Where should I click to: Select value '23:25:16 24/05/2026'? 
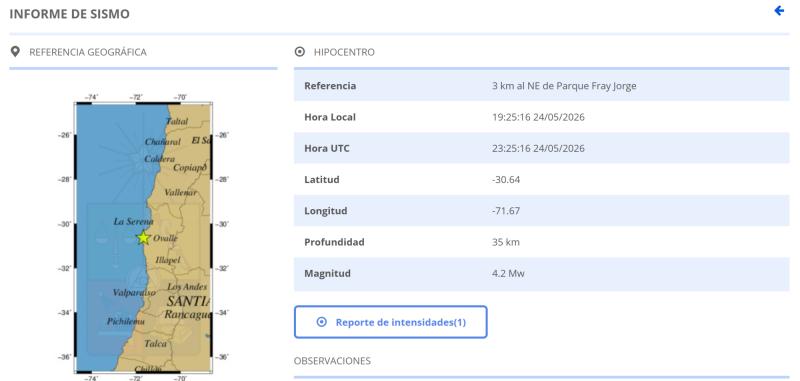538,148
